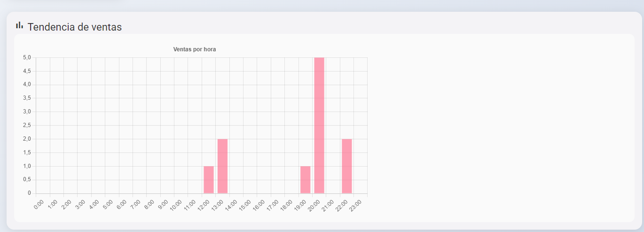The image size is (644, 232).
Task: Click the bar chart icon beside Tendencia de ventas
Action: [19, 25]
